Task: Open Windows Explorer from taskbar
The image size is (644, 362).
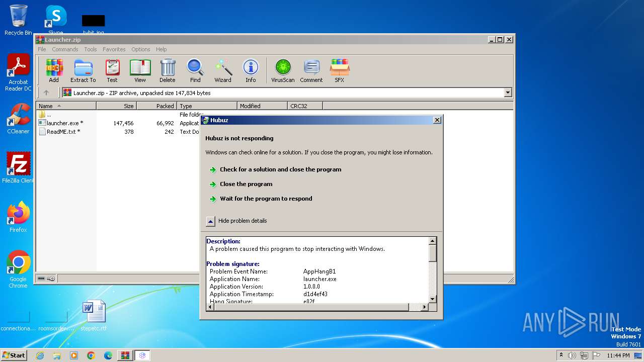Action: (57, 355)
